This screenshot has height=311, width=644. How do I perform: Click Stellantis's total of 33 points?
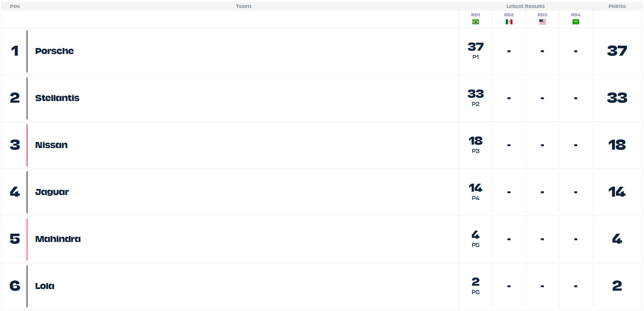click(x=617, y=98)
